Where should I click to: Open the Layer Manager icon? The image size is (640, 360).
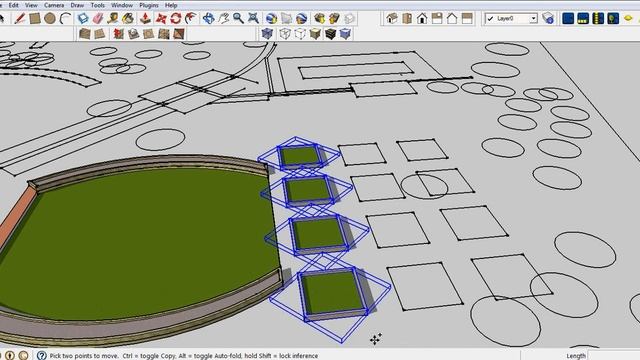[x=548, y=18]
